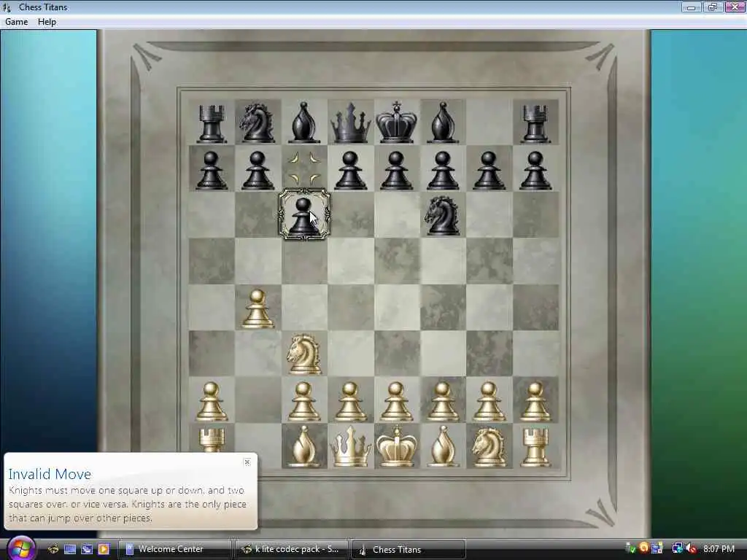Click the network icon in system tray
Viewport: 747px width, 560px height.
[678, 548]
